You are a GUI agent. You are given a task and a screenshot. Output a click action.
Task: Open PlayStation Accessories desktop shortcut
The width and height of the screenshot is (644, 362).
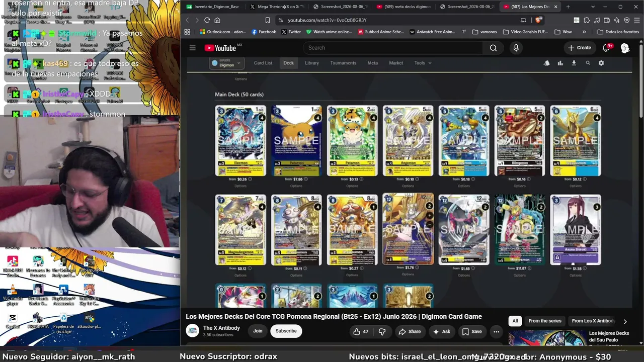(x=63, y=295)
